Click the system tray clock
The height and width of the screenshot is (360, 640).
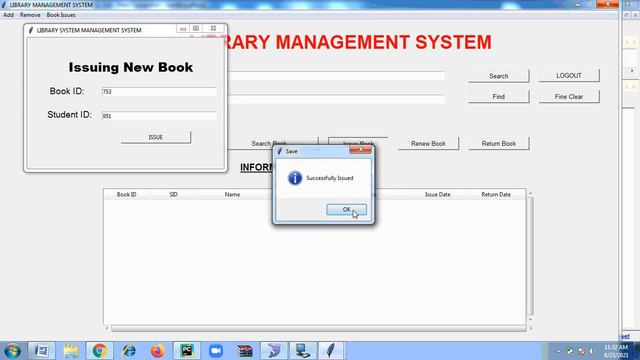tap(616, 351)
